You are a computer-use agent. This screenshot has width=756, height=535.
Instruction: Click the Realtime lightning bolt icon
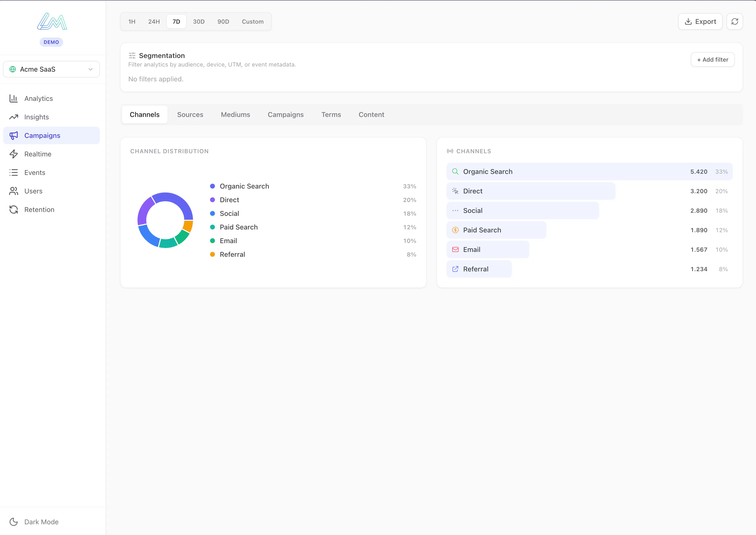[13, 154]
